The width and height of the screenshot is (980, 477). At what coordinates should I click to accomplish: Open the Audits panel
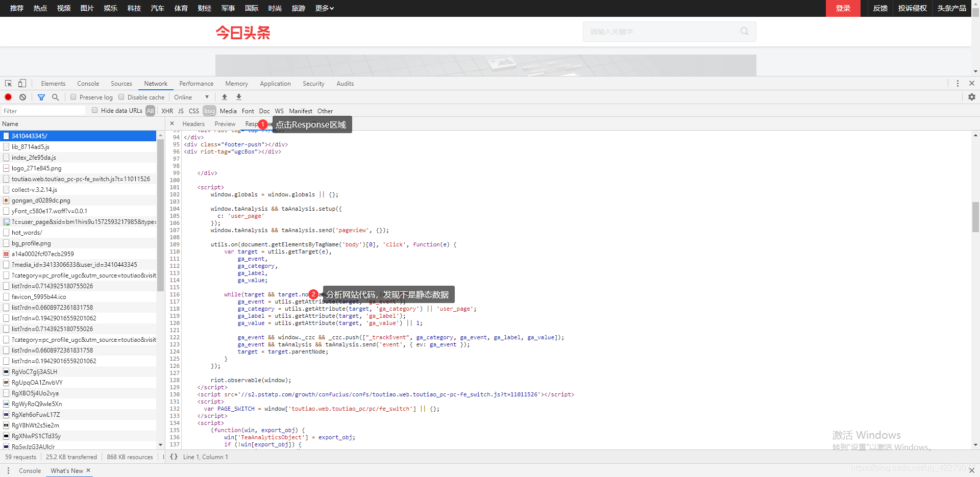pyautogui.click(x=345, y=83)
